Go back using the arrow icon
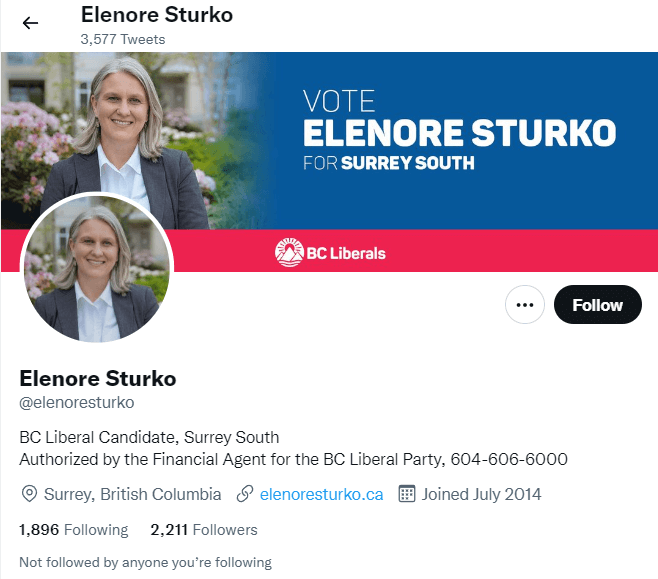658x579 pixels. point(30,23)
